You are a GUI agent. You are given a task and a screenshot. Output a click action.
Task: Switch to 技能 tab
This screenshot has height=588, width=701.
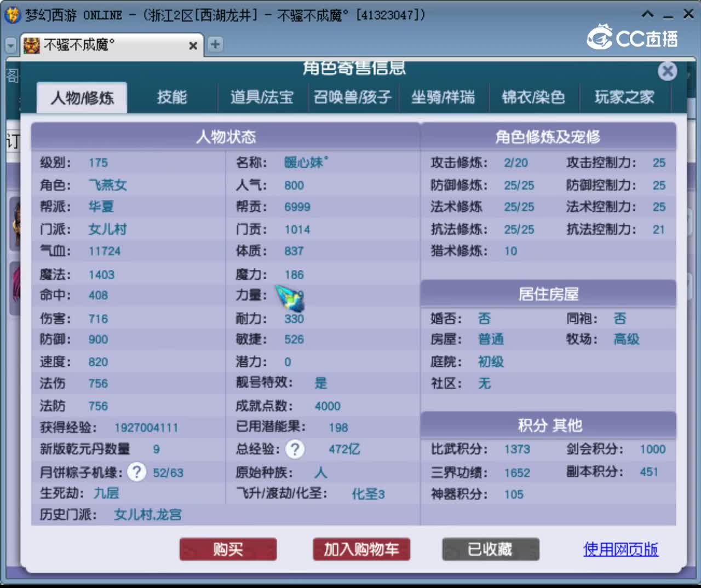coord(172,97)
